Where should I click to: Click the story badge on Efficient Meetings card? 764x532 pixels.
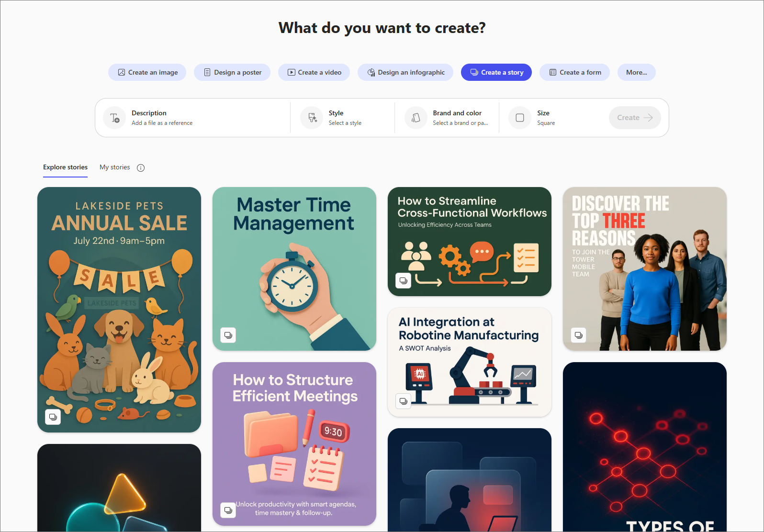point(228,510)
